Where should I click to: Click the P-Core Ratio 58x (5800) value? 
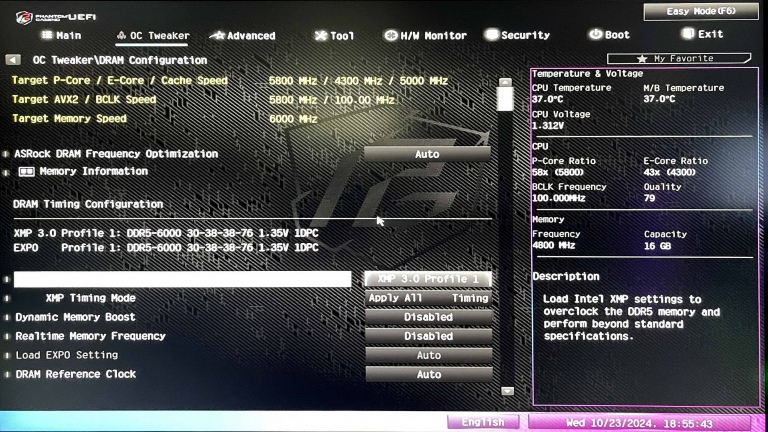coord(558,172)
